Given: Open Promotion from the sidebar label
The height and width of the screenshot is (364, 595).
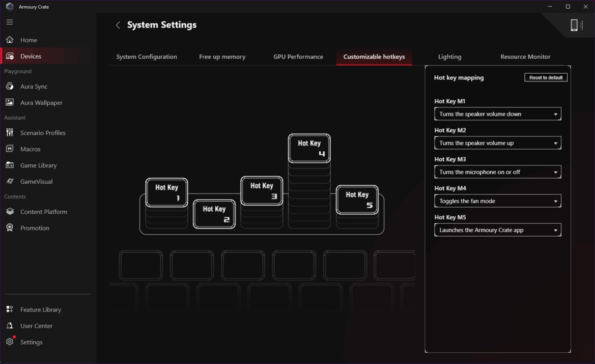Looking at the screenshot, I should tap(35, 228).
